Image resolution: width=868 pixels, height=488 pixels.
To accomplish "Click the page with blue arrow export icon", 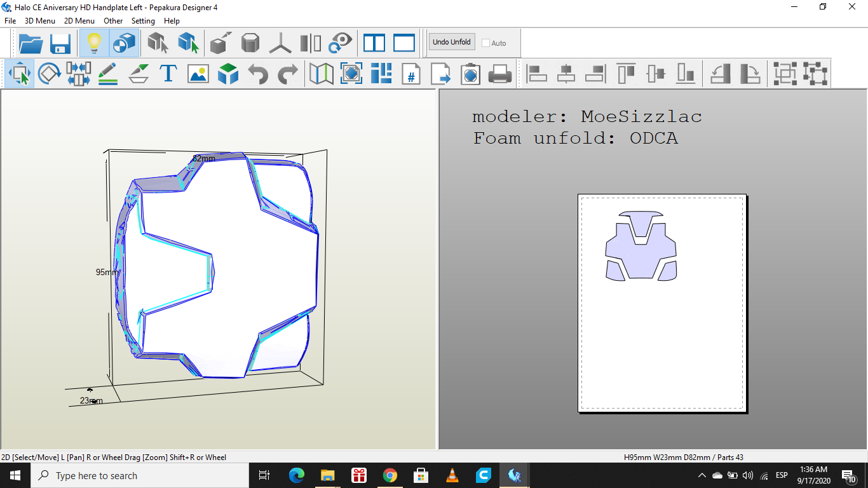I will (x=441, y=74).
